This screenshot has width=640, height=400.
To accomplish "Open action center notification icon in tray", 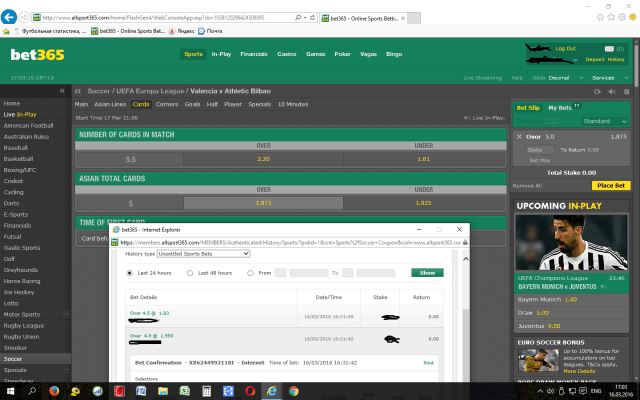I will [x=585, y=391].
